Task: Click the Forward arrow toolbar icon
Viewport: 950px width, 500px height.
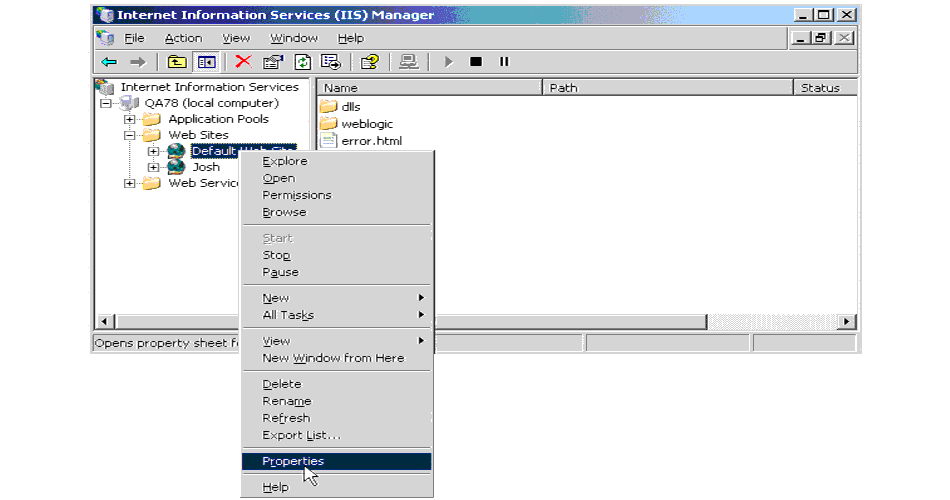Action: [138, 62]
